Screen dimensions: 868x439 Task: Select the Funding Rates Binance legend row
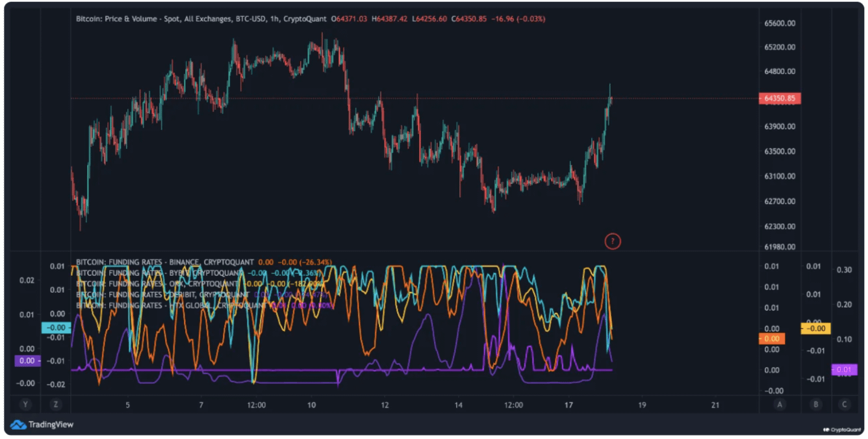[204, 262]
